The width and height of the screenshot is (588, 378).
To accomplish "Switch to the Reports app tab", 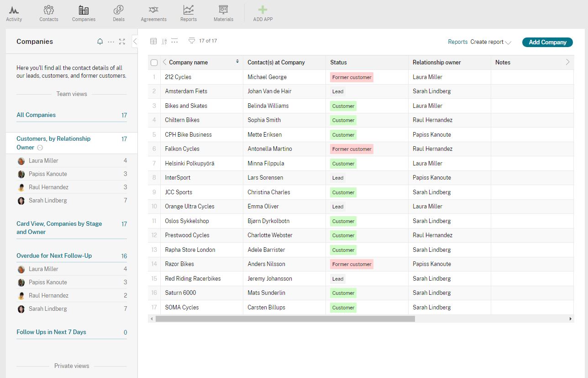I will tap(188, 13).
